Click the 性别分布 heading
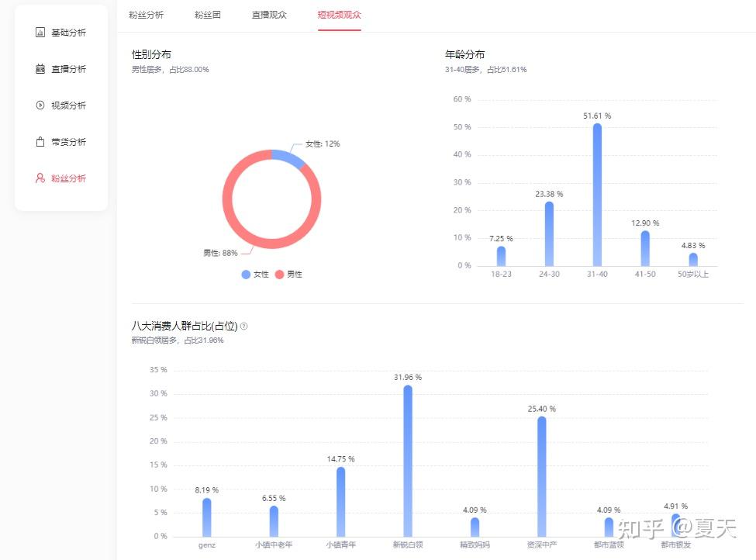Image resolution: width=756 pixels, height=560 pixels. [151, 54]
